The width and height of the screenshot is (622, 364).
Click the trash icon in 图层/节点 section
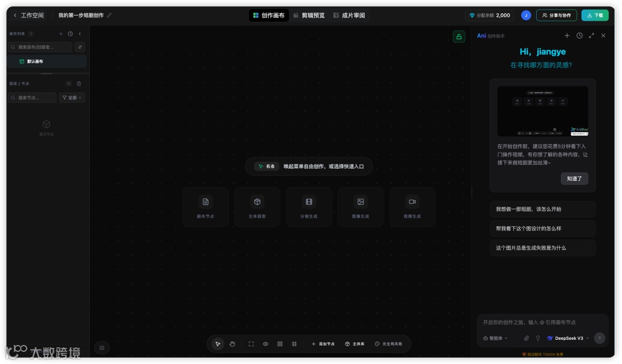click(79, 84)
